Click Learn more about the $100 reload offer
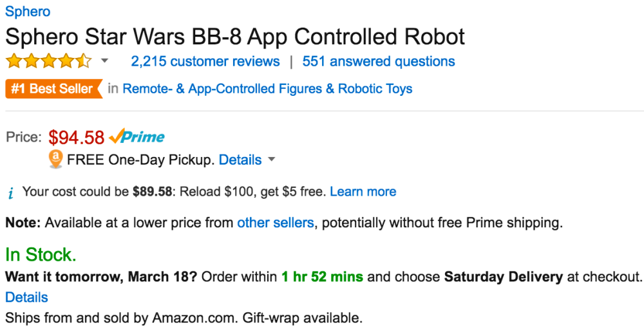This screenshot has height=327, width=644. [x=363, y=192]
